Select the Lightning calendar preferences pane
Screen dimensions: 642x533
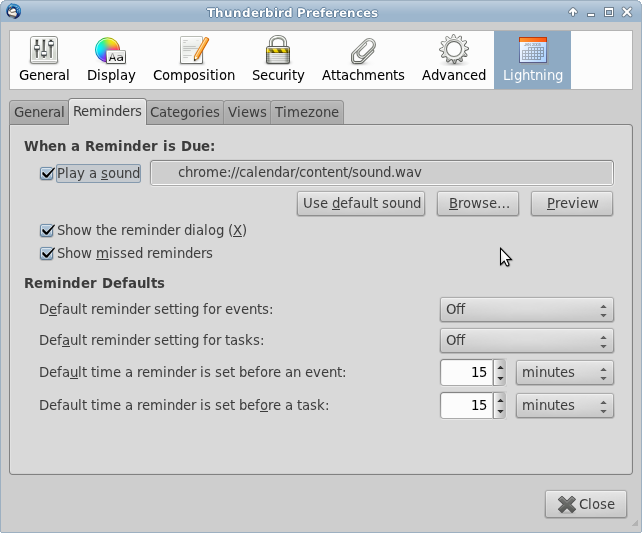coord(532,60)
